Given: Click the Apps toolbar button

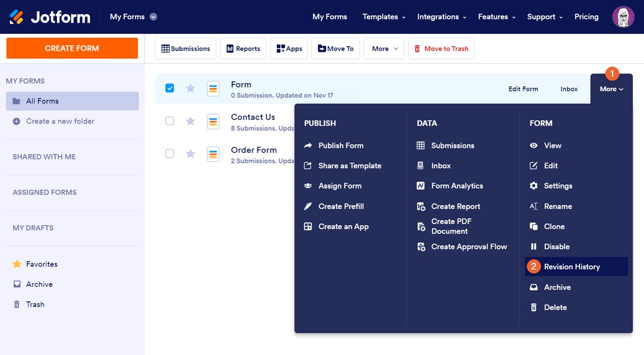Looking at the screenshot, I should 289,48.
